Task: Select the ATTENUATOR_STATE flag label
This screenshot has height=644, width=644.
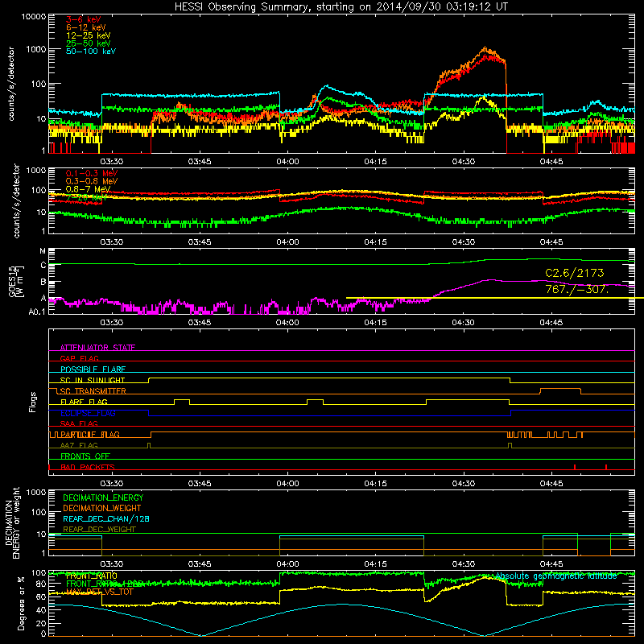Action: pyautogui.click(x=97, y=348)
